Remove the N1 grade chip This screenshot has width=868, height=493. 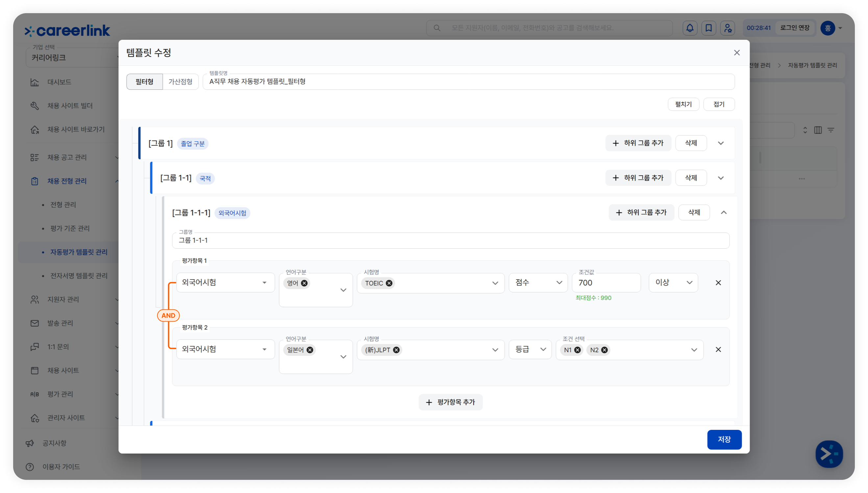pyautogui.click(x=578, y=350)
